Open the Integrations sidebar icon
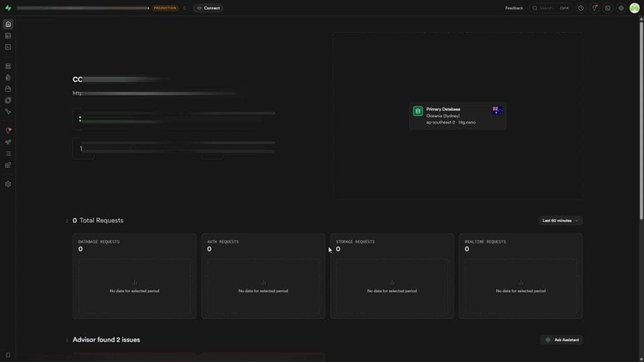The width and height of the screenshot is (644, 362). [x=8, y=165]
